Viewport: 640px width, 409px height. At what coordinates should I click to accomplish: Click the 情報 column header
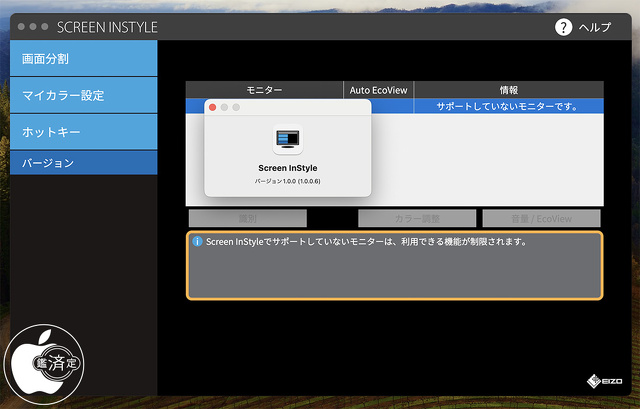click(509, 90)
